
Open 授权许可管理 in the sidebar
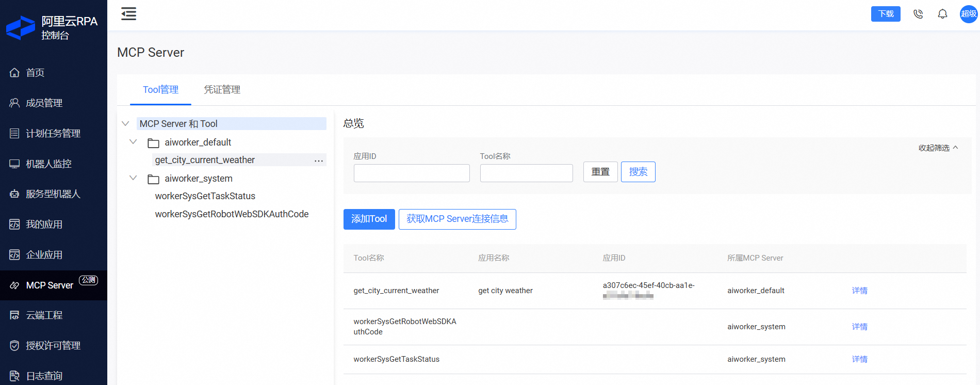pos(54,346)
